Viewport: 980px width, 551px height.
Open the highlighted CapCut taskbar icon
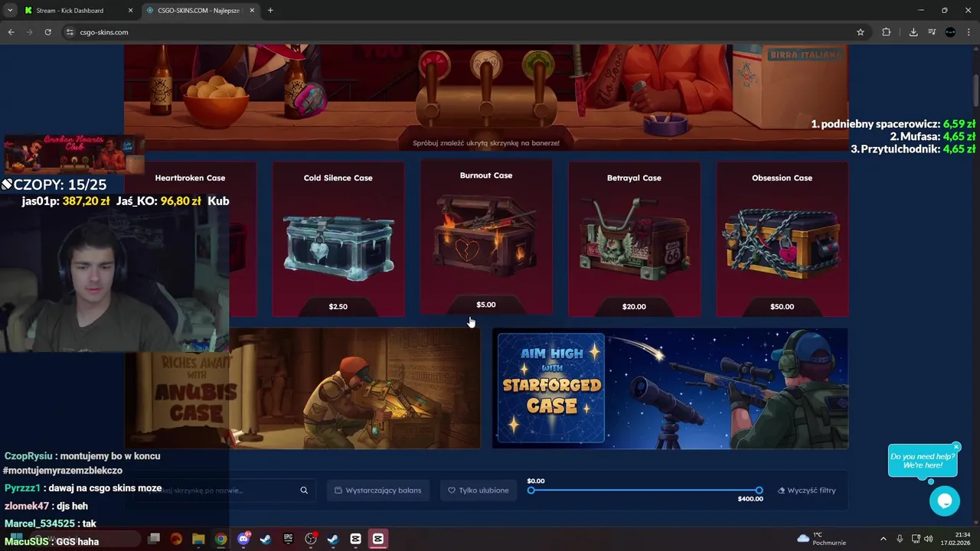pos(377,539)
